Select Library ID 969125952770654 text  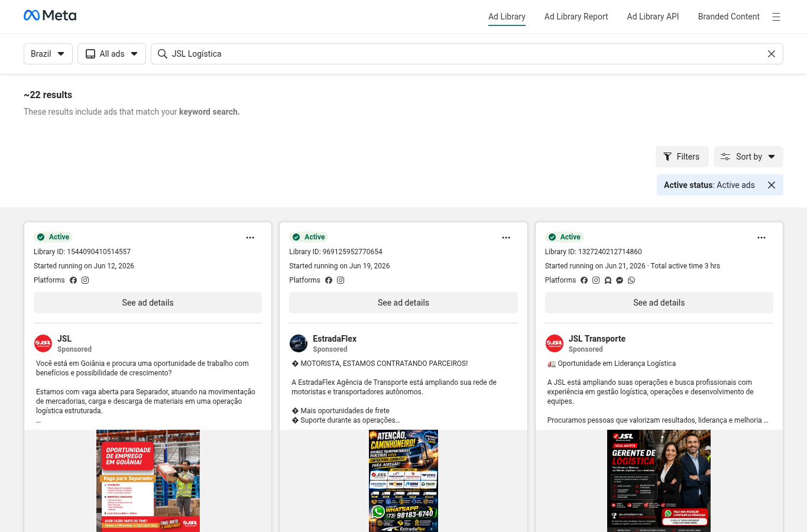point(336,252)
